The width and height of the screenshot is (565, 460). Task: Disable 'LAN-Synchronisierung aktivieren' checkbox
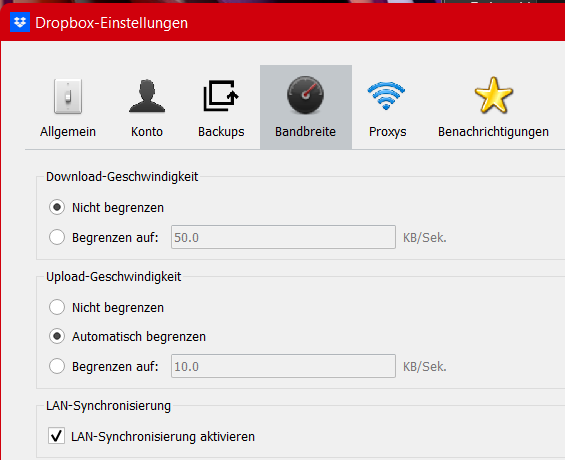point(57,436)
